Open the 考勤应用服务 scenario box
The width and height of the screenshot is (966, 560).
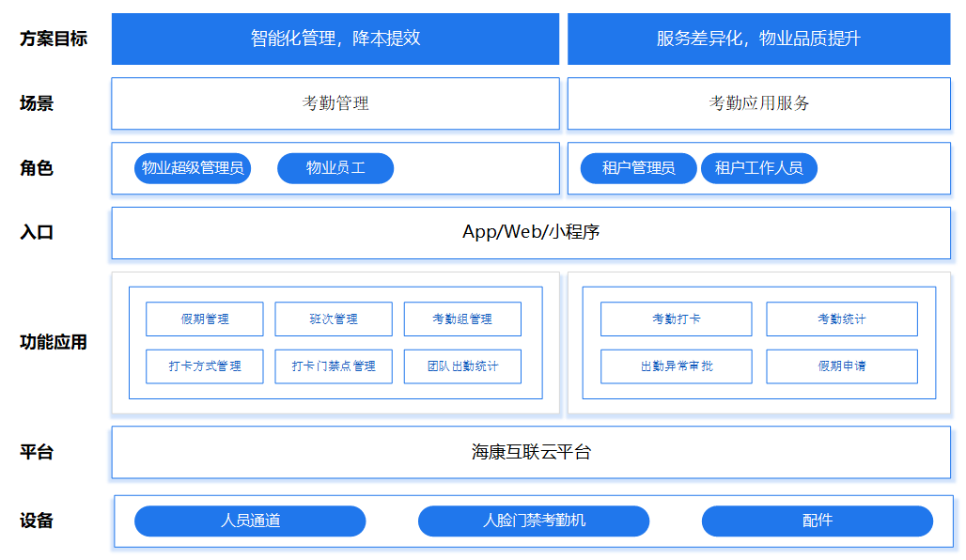tap(758, 103)
